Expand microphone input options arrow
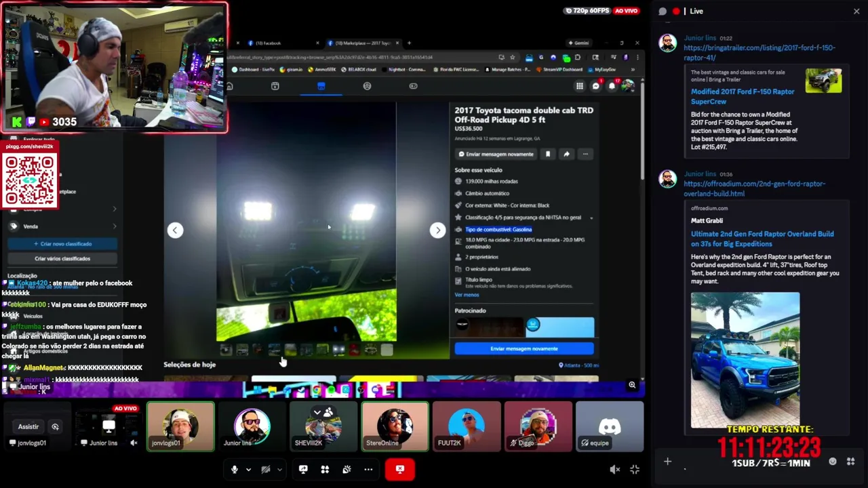Screen dimensions: 868x488 click(248, 469)
